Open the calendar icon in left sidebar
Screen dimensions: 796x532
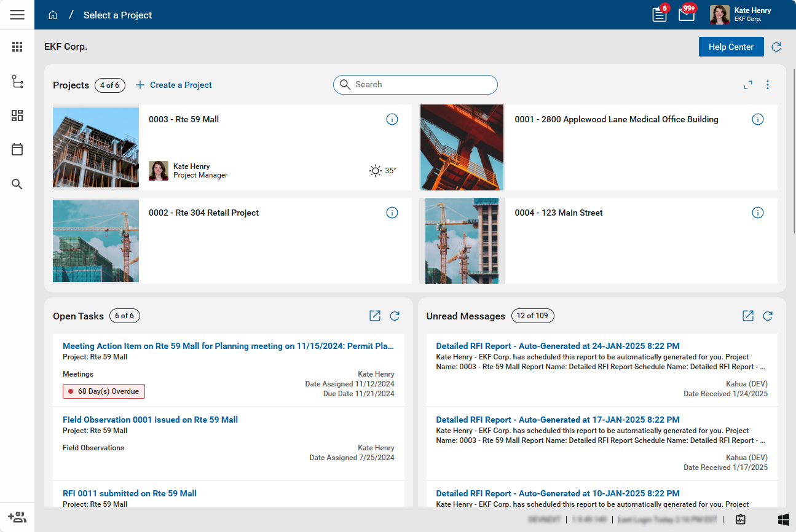coord(17,149)
